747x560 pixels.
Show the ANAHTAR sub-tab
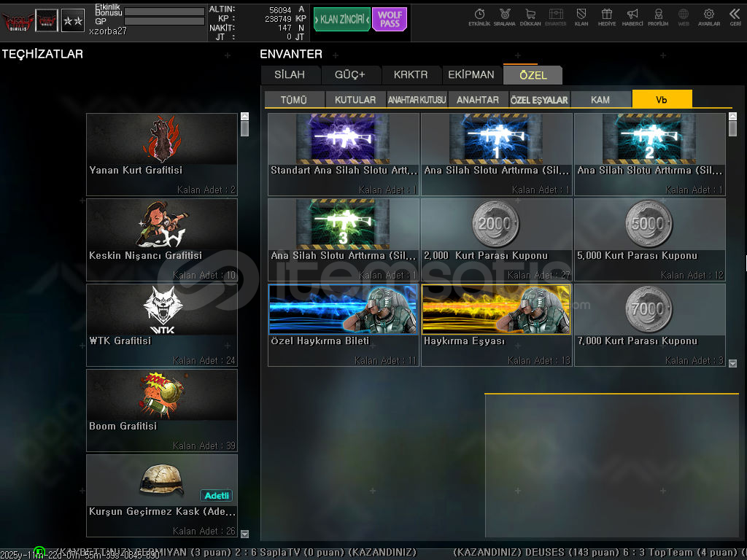tap(478, 99)
